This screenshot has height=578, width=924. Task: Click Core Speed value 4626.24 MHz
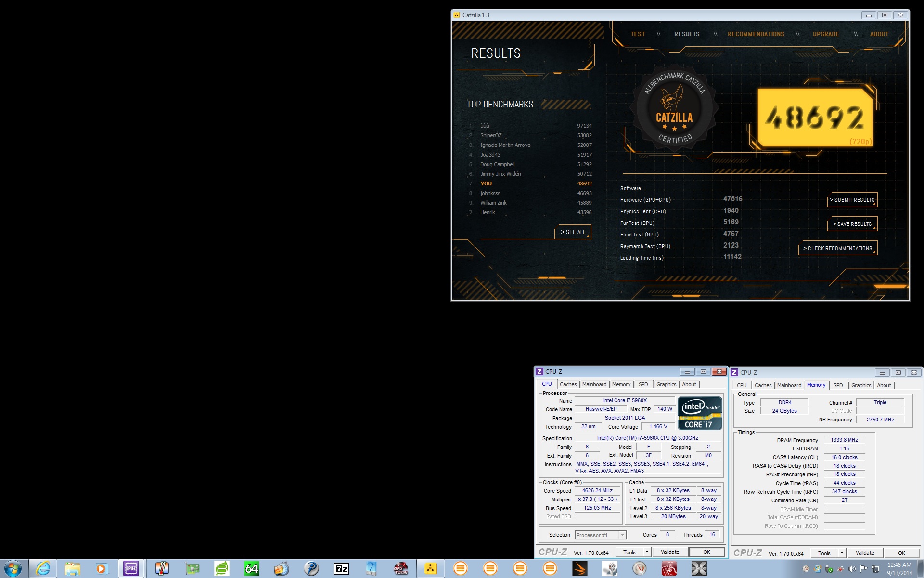pos(597,491)
